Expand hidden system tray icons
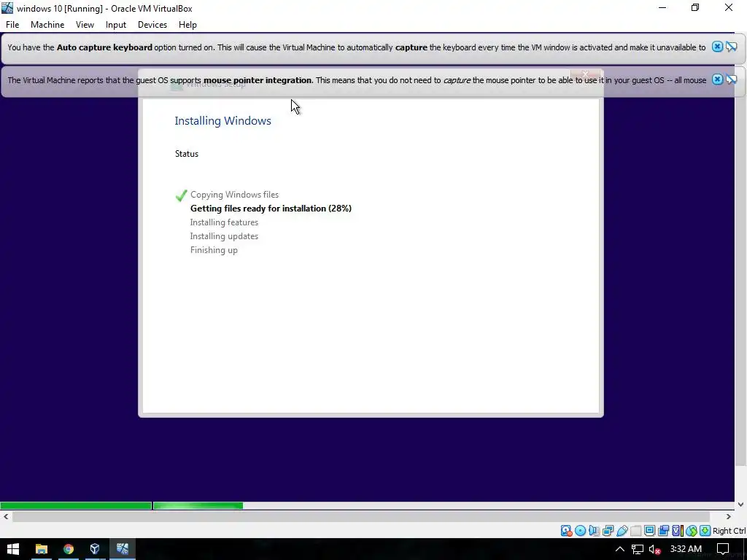Viewport: 747px width, 560px height. tap(620, 549)
